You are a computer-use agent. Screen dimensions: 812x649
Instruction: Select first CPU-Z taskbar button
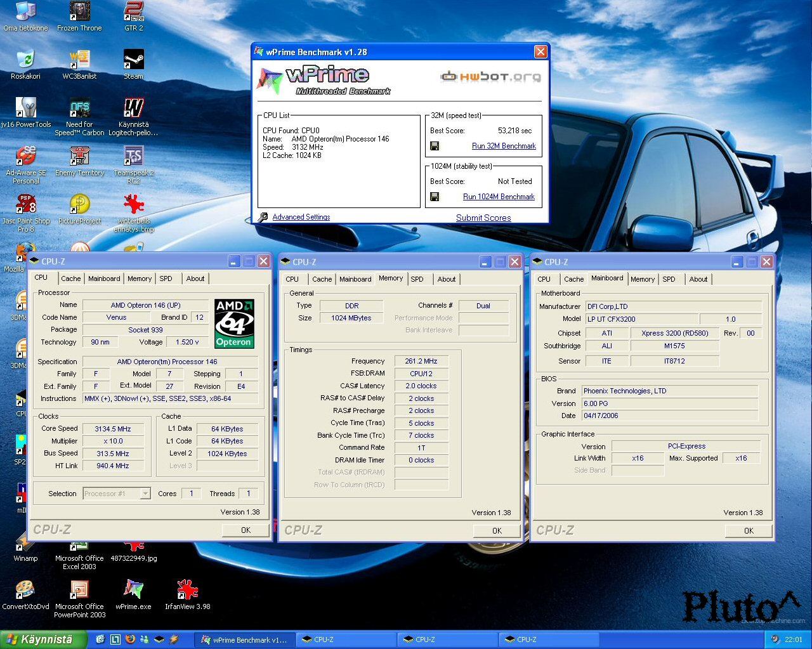point(346,639)
